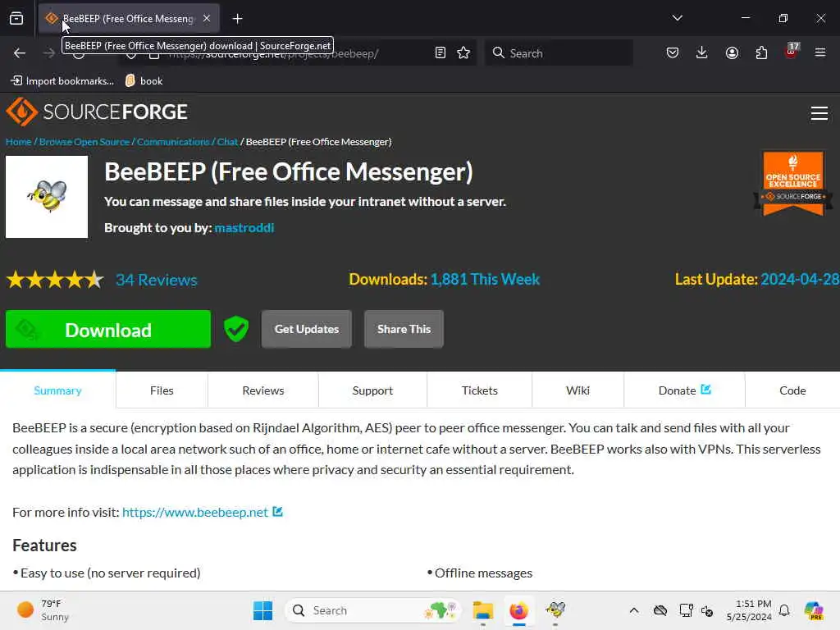The image size is (840, 630).
Task: Click the taskbar Search box
Action: 373,610
